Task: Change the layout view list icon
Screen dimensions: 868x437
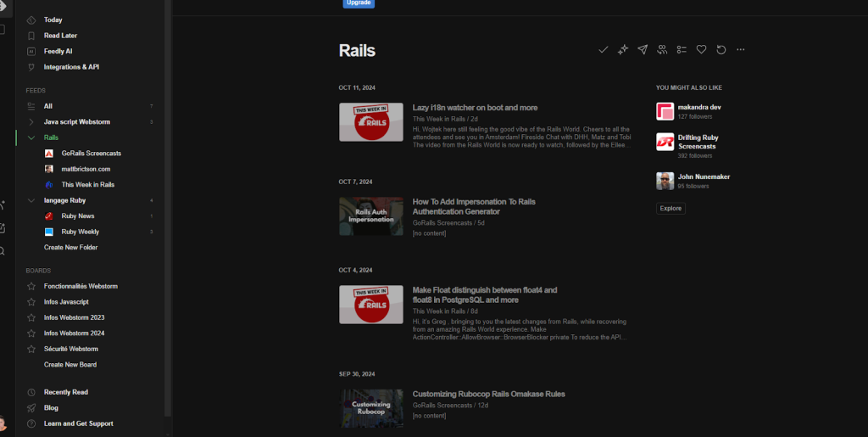Action: tap(682, 50)
